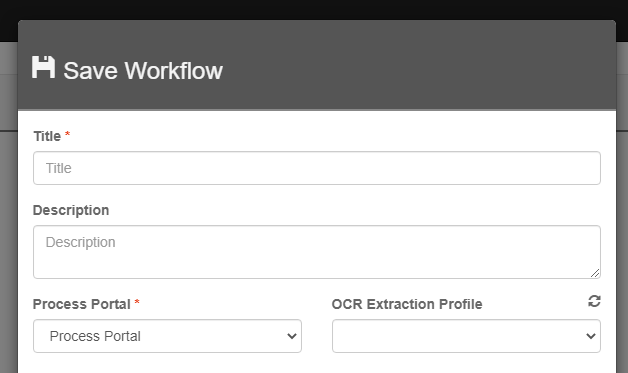Click the dimmed backdrop left of the dialog
The image size is (628, 373).
[x=8, y=240]
